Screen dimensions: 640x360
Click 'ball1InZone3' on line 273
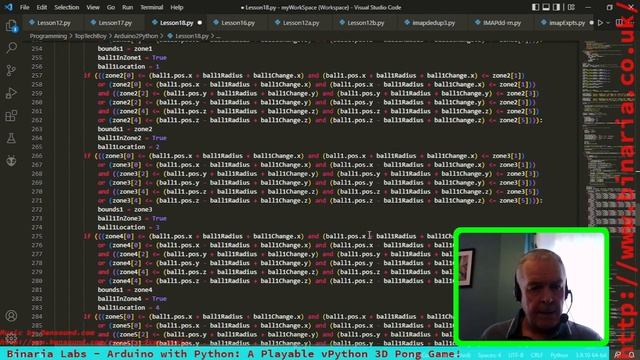coord(119,218)
